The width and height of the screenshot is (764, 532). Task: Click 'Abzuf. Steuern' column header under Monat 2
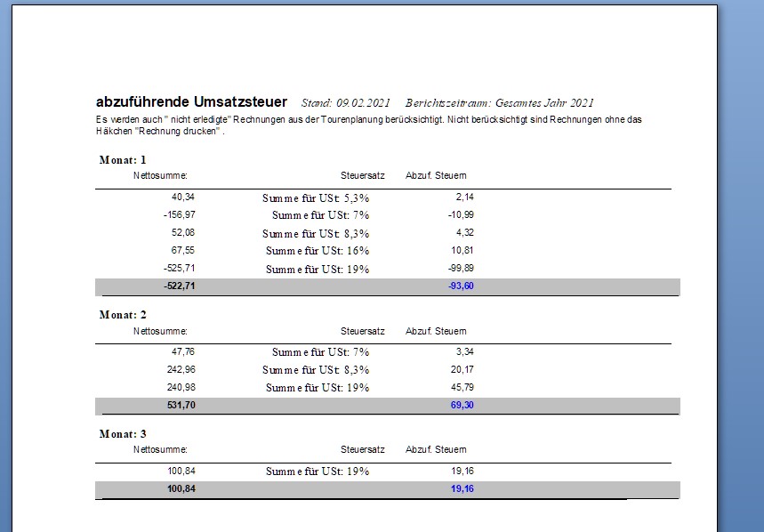436,330
